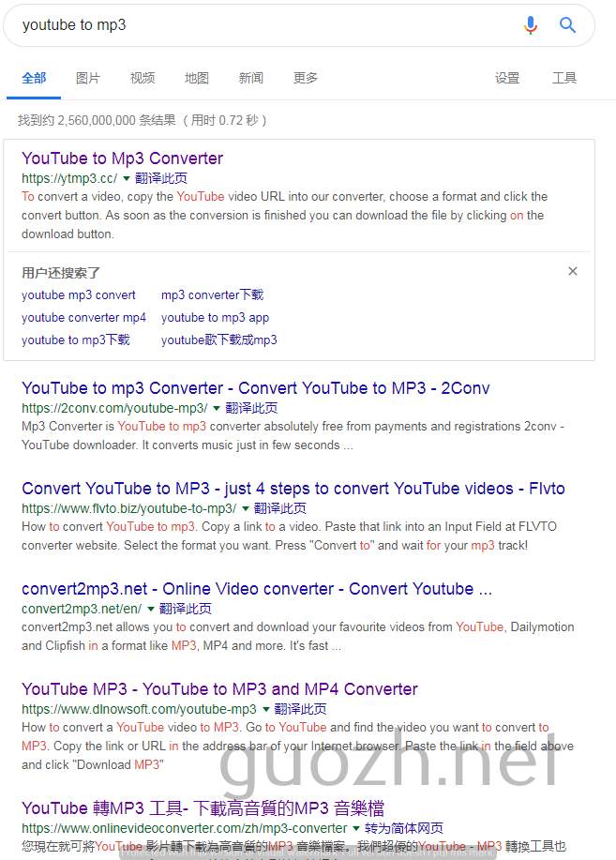Open the 工具 tools menu

tap(563, 79)
